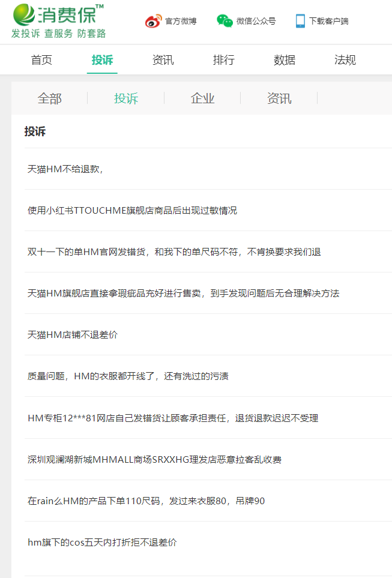Open the 官方微博 link text
This screenshot has width=392, height=578.
(x=181, y=21)
